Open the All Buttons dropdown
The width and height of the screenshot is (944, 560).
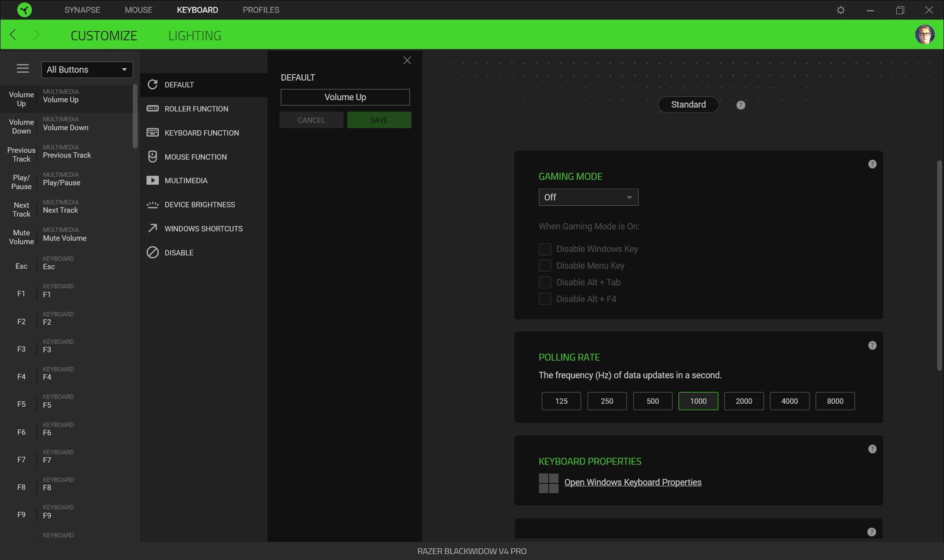coord(87,70)
